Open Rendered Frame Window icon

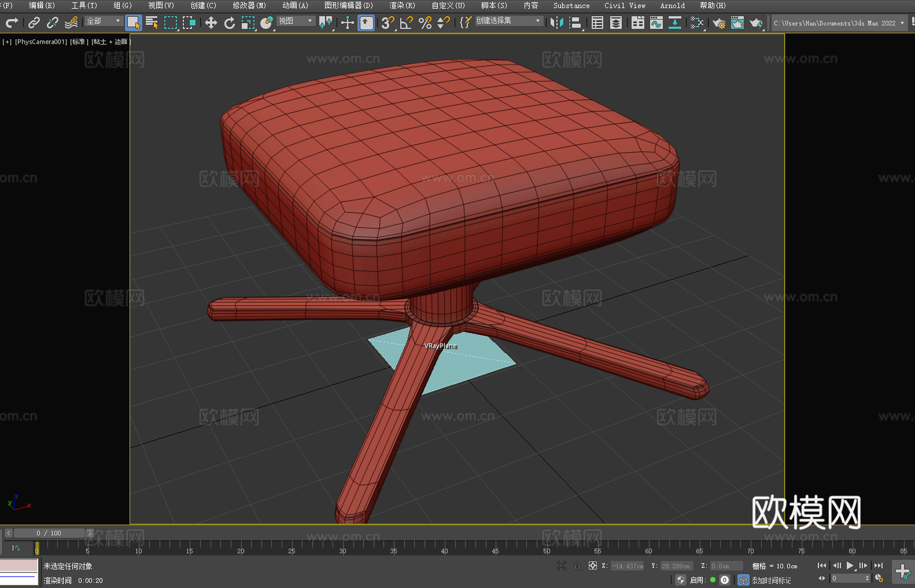point(737,23)
